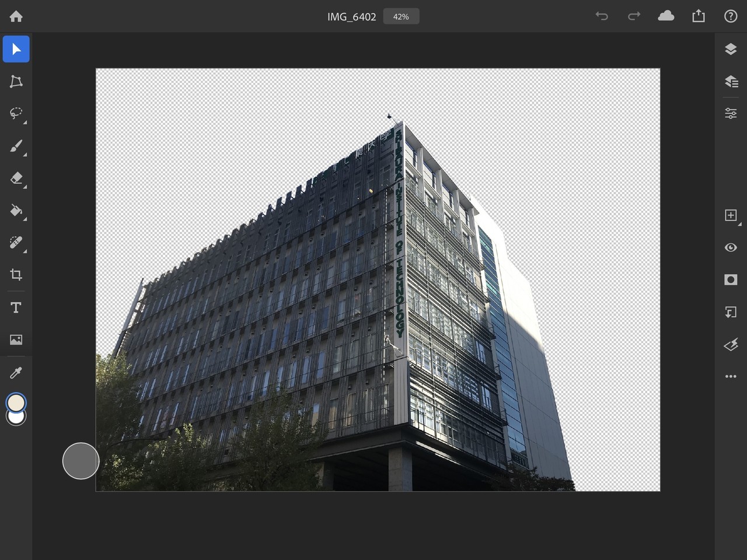
Task: Pick the beige foreground color swatch
Action: 16,402
